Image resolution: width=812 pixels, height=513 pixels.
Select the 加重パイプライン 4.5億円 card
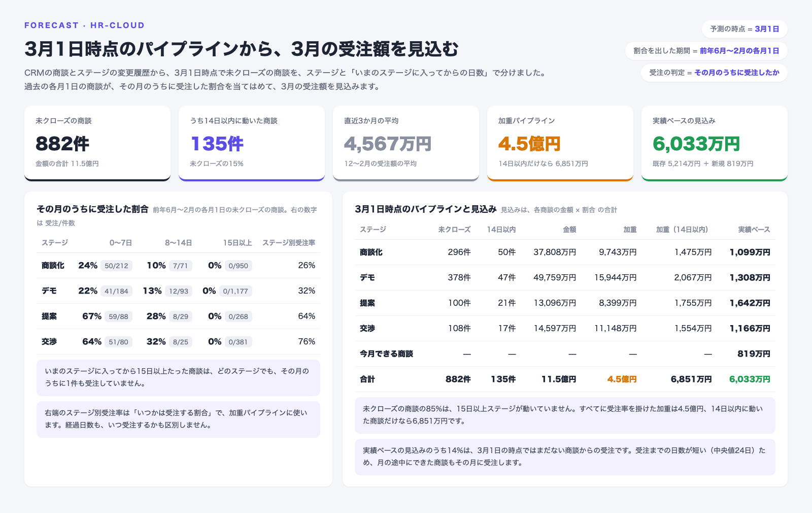point(560,143)
